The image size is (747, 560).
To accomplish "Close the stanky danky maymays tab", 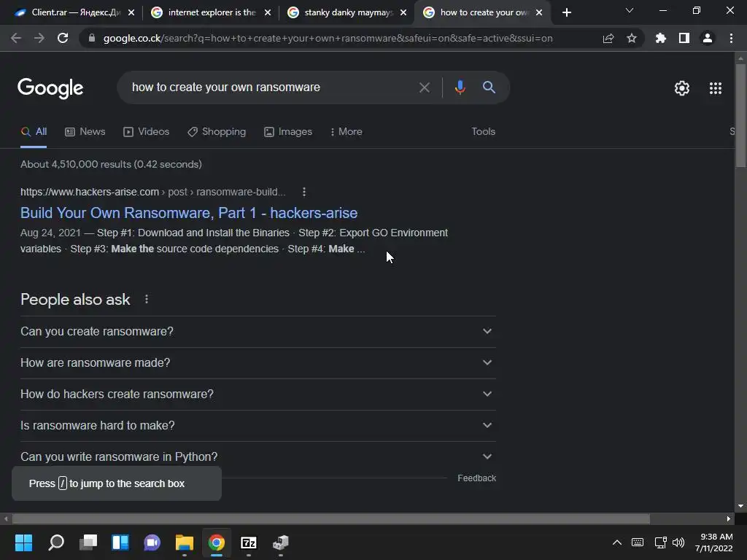I will click(x=403, y=12).
